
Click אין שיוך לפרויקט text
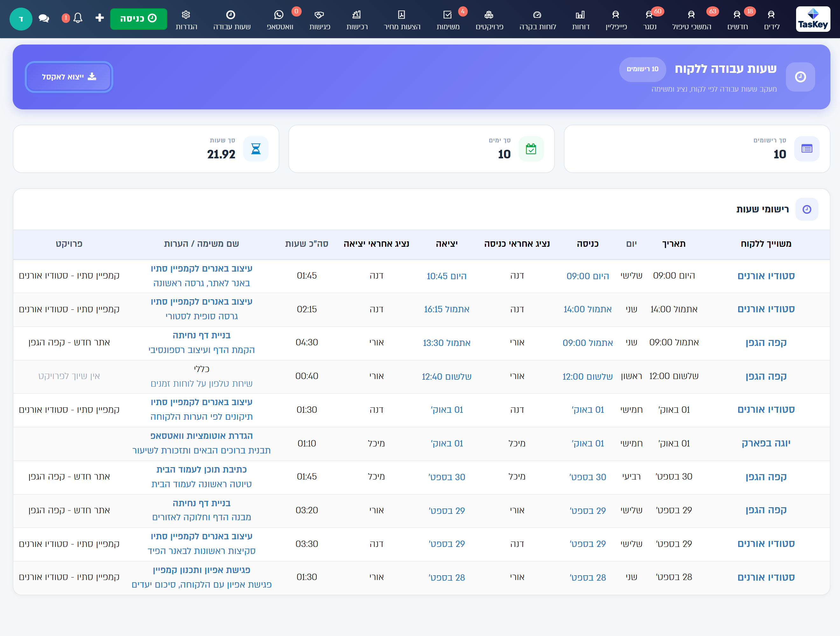(69, 376)
